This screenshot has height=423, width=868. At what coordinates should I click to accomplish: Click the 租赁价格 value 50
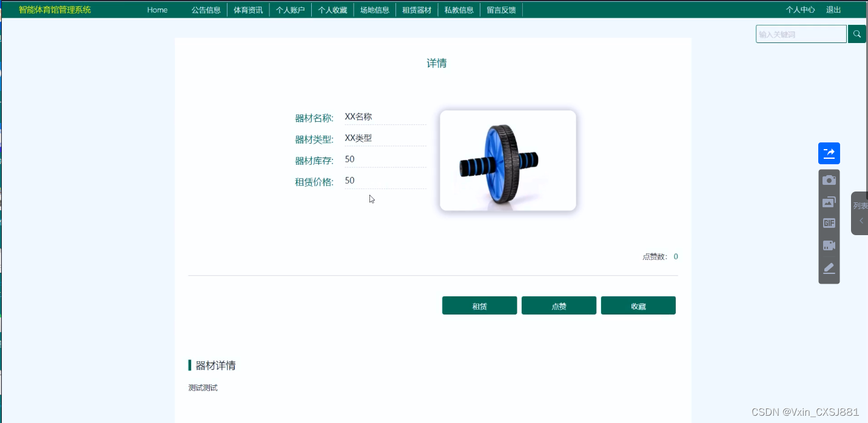click(x=350, y=181)
